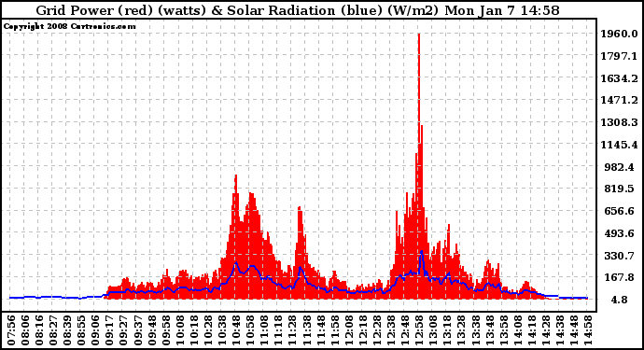Select the last x-axis time label 14:58
This screenshot has height=350, width=644.
(x=588, y=330)
